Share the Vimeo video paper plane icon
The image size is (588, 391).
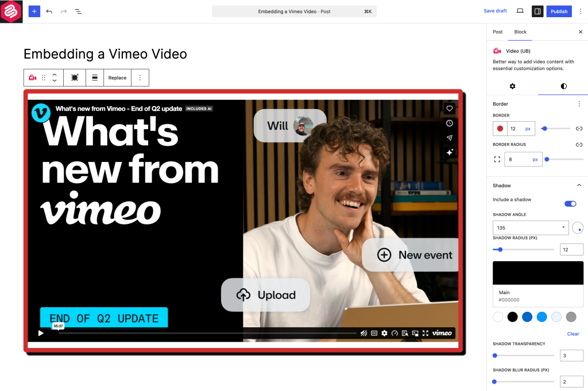(449, 138)
